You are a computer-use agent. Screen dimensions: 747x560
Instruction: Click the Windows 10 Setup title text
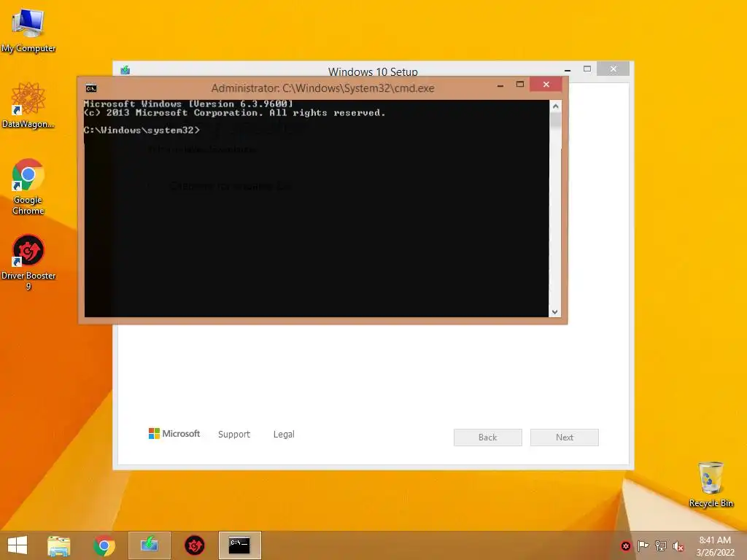point(373,71)
